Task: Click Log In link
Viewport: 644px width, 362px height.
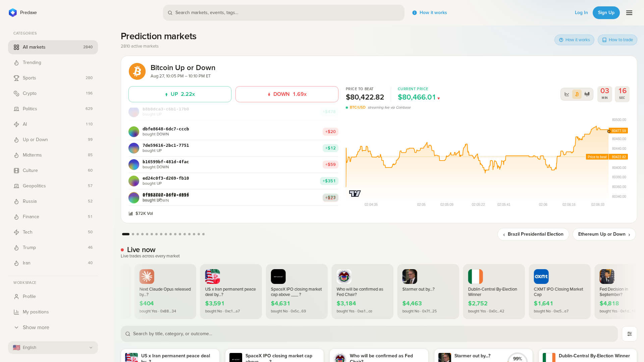Action: (x=581, y=13)
